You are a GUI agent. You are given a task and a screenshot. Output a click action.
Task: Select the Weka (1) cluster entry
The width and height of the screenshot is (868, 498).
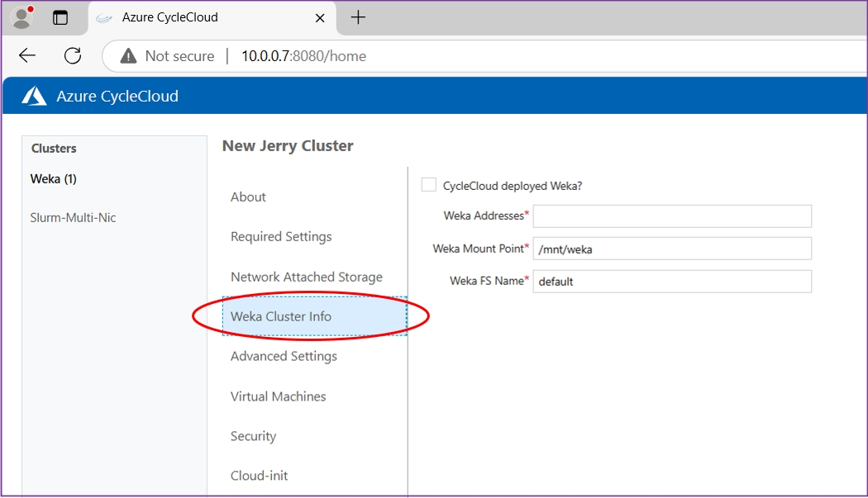pos(54,178)
